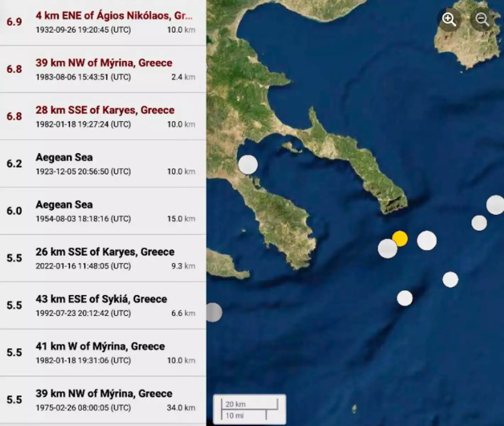Click the zoom in magnifier icon
Screen dimensions: 504x426
tap(449, 20)
